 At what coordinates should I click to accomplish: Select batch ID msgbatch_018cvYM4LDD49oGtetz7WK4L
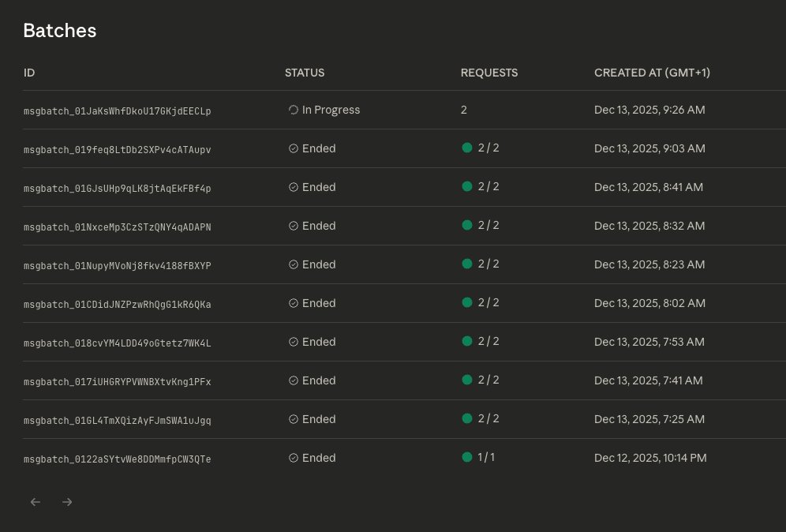click(x=118, y=343)
